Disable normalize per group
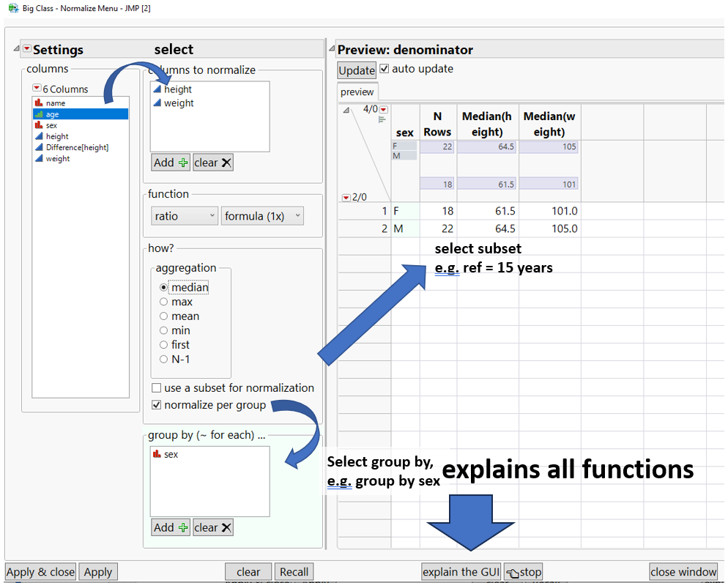This screenshot has width=728, height=583. click(x=155, y=404)
